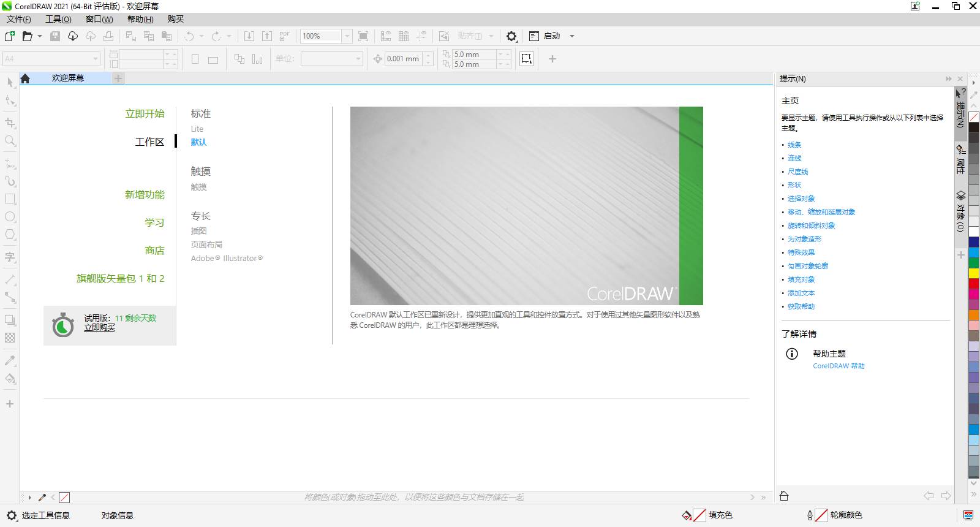Select the Text tool
This screenshot has height=527, width=980.
(x=10, y=257)
